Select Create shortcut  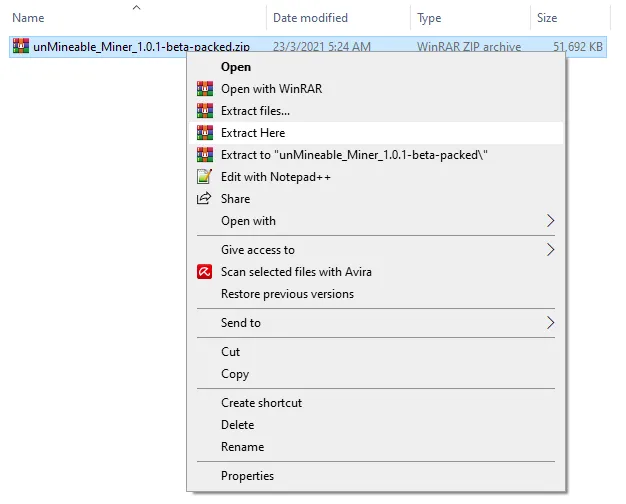(376, 403)
